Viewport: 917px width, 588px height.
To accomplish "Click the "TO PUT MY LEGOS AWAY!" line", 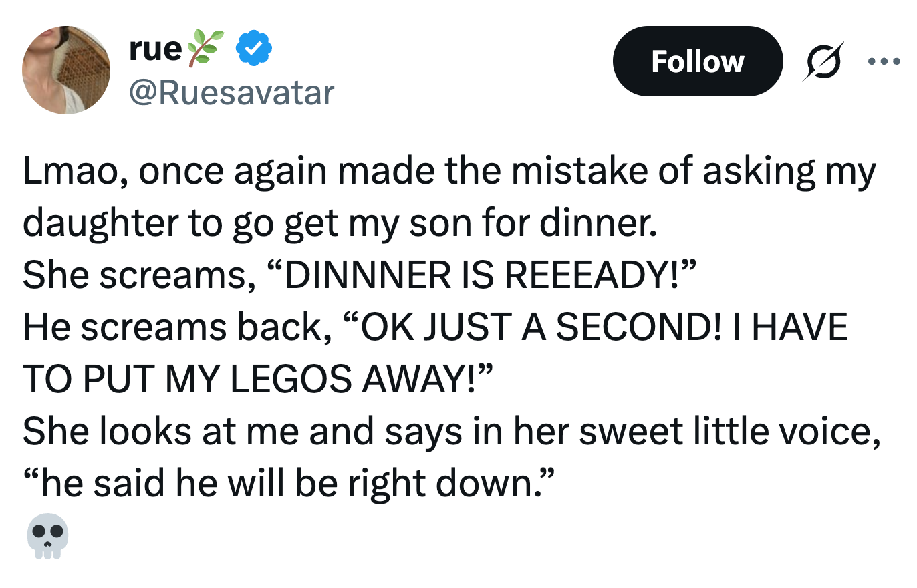I will [257, 380].
